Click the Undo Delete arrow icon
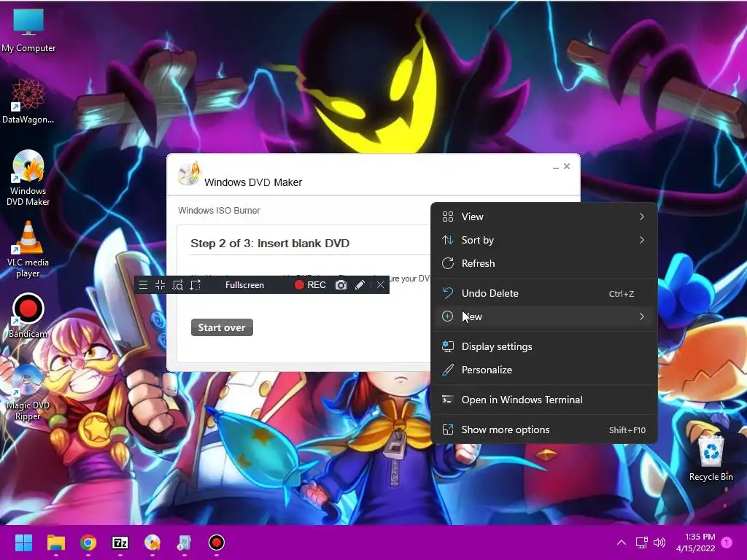The image size is (747, 560). pyautogui.click(x=448, y=293)
